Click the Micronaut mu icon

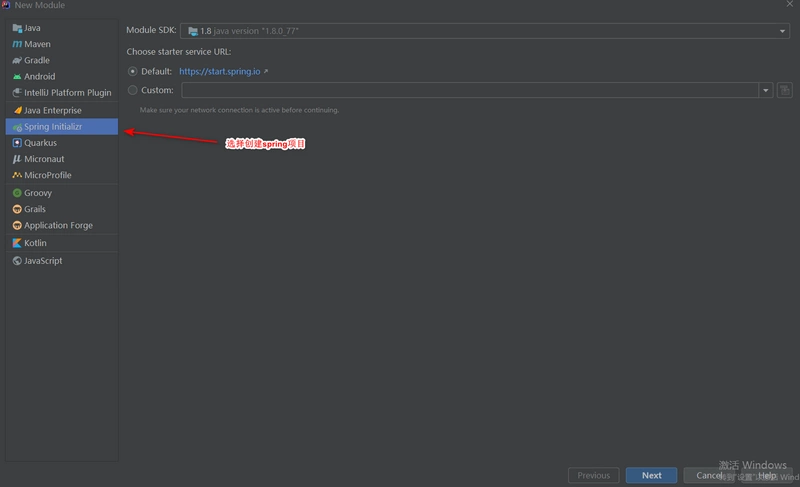17,159
